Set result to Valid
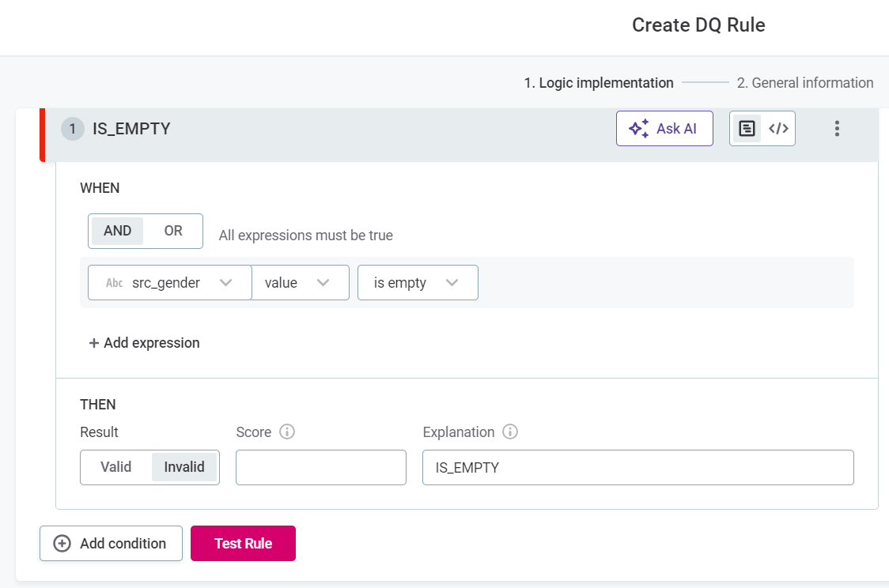 click(116, 467)
